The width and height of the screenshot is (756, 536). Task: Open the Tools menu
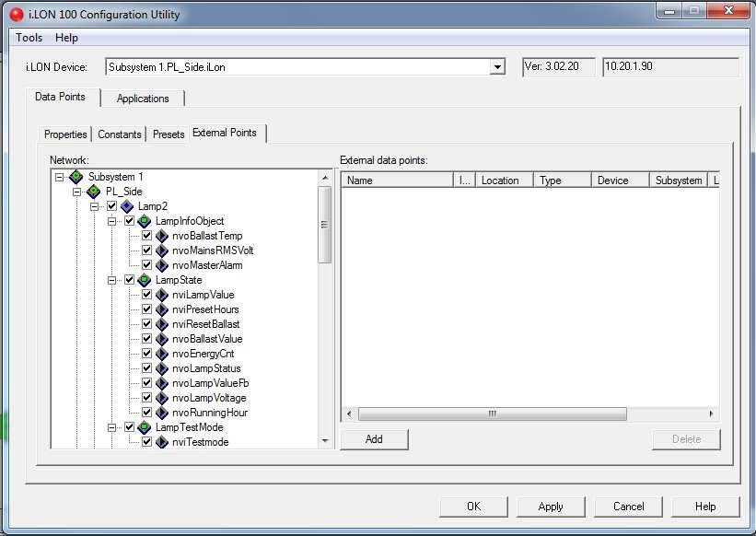pyautogui.click(x=29, y=38)
